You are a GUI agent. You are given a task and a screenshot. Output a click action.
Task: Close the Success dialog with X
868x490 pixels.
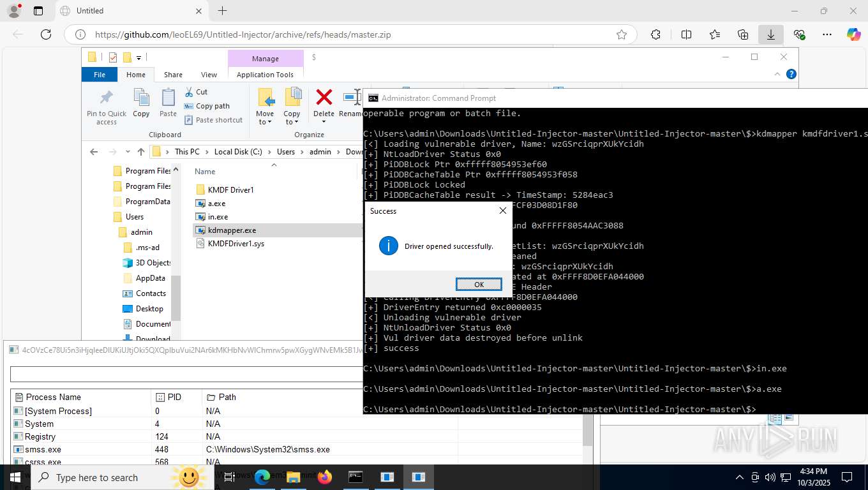502,211
